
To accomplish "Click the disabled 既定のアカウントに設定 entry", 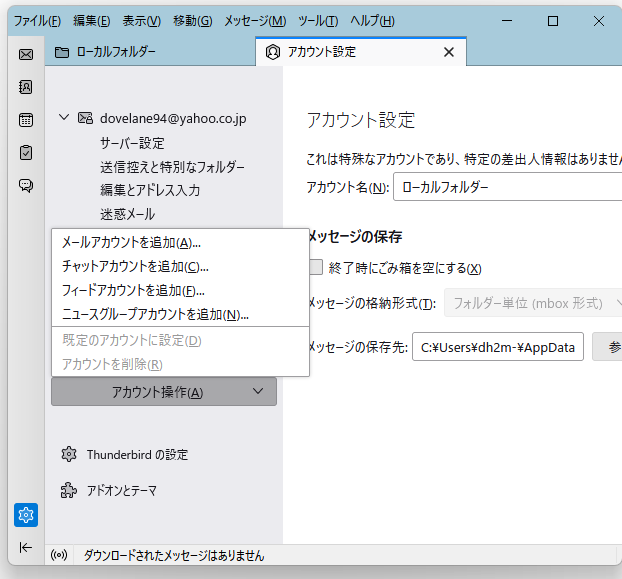I will click(180, 340).
